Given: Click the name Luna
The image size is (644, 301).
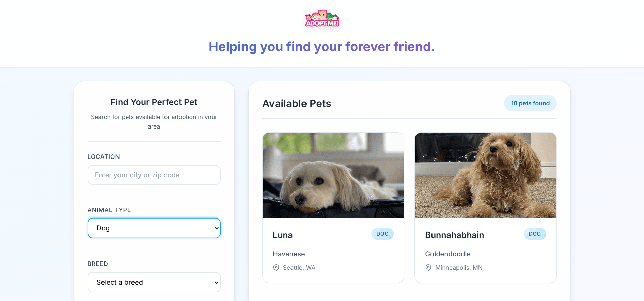Looking at the screenshot, I should click(x=282, y=235).
